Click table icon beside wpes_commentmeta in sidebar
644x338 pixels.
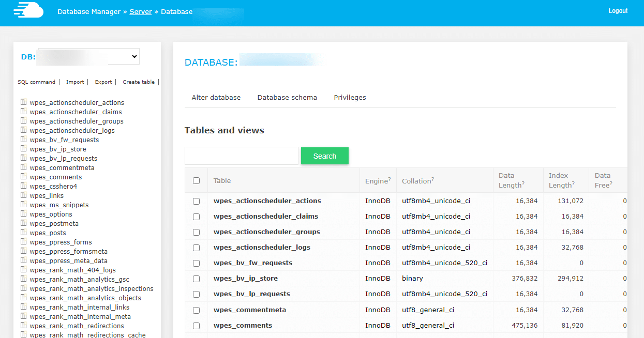tap(23, 167)
